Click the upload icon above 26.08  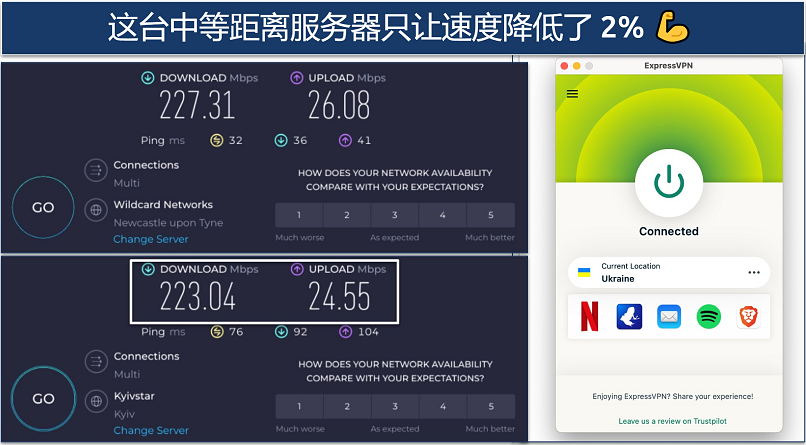point(297,78)
